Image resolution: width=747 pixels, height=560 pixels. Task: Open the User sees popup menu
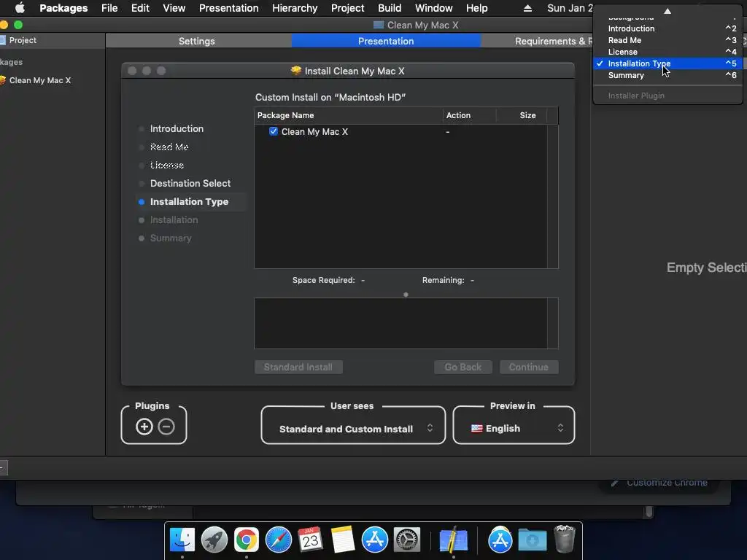tap(354, 429)
